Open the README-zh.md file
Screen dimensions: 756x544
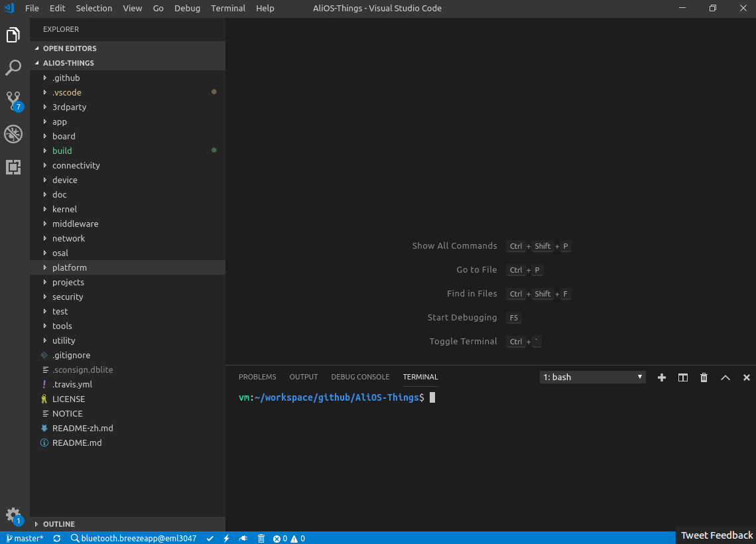point(127,428)
